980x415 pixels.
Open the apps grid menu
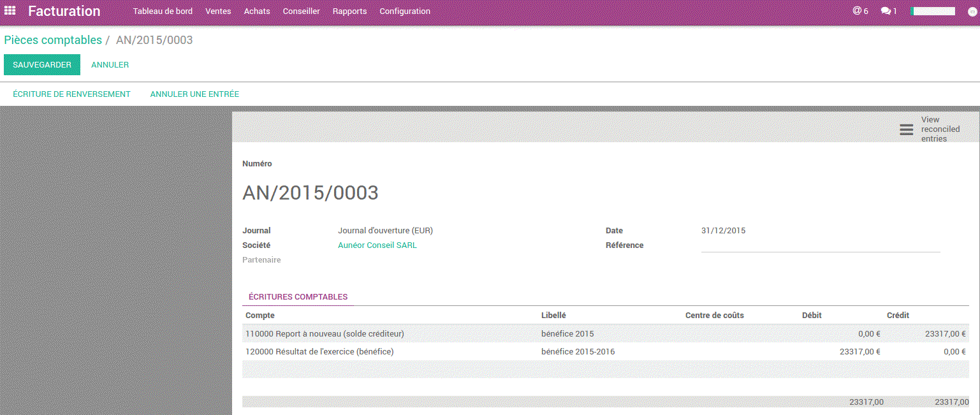pos(9,10)
